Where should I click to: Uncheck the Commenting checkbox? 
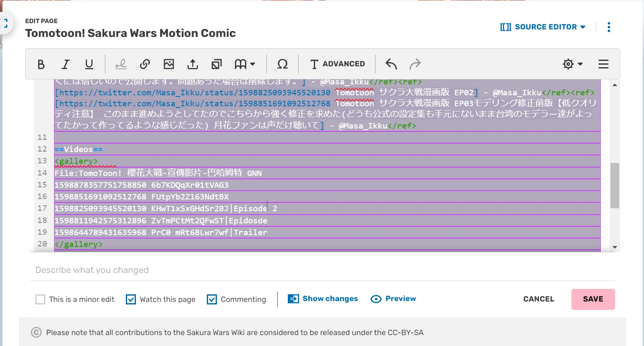(x=212, y=299)
